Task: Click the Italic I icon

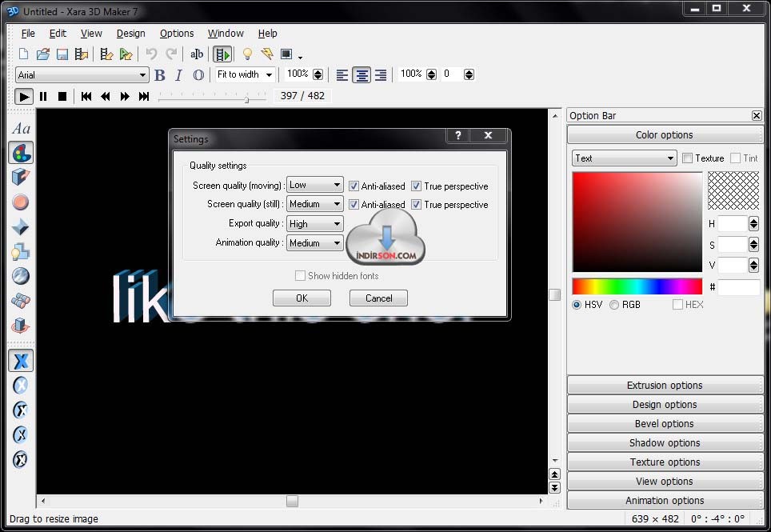Action: (178, 75)
